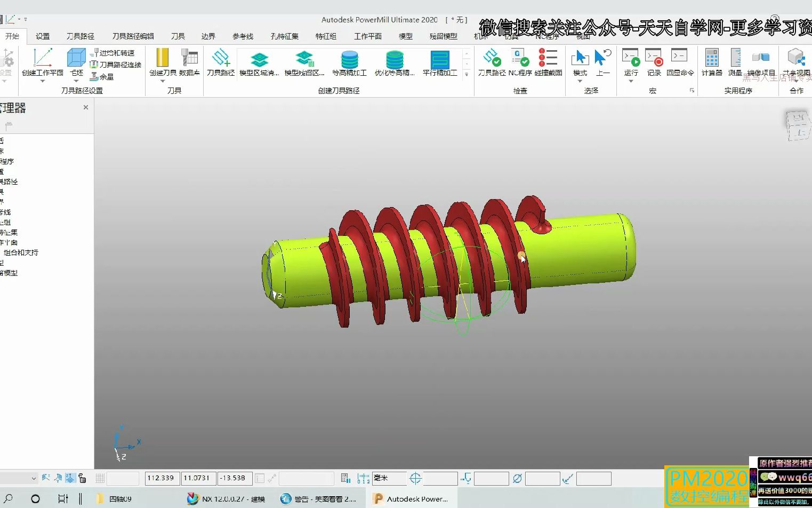The image size is (812, 508).
Task: Click the Create Tool (创建刀具) icon
Action: (162, 58)
